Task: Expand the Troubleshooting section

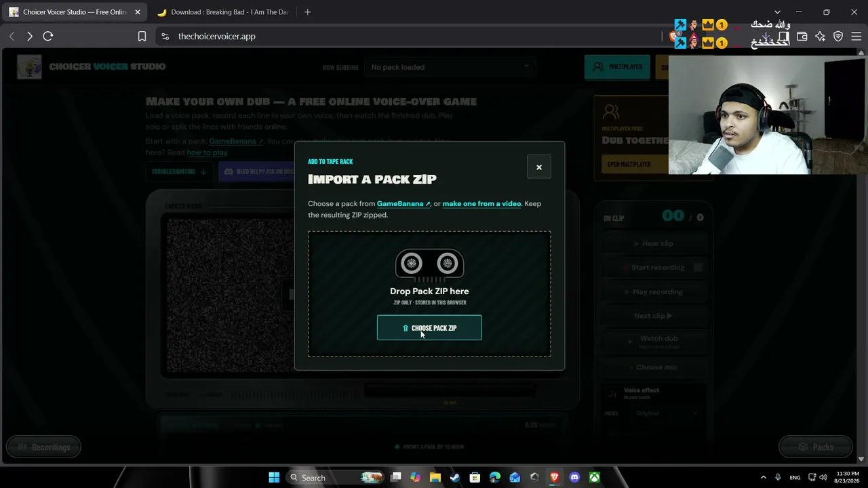Action: (179, 171)
